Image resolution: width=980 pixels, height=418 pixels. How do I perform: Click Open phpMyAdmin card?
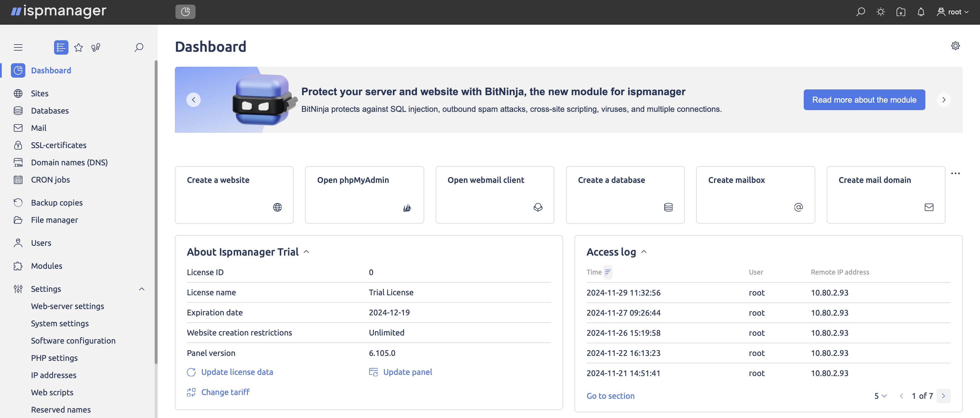pyautogui.click(x=364, y=195)
